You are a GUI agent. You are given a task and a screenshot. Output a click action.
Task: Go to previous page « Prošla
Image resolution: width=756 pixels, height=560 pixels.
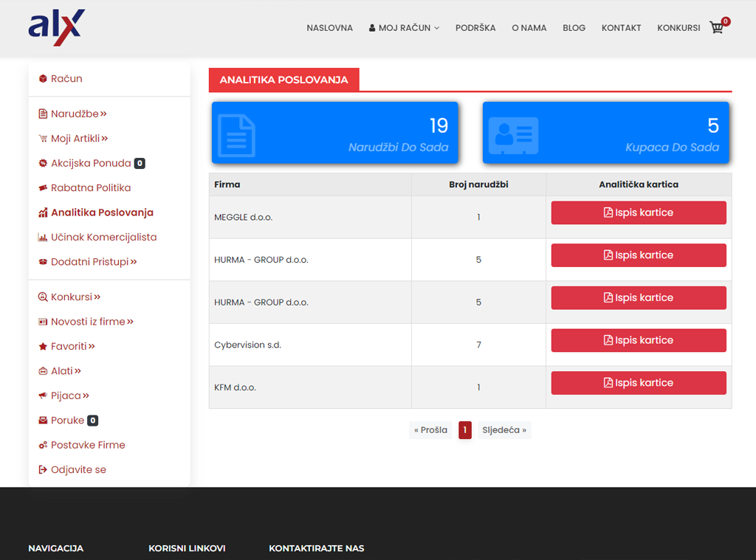coord(430,430)
